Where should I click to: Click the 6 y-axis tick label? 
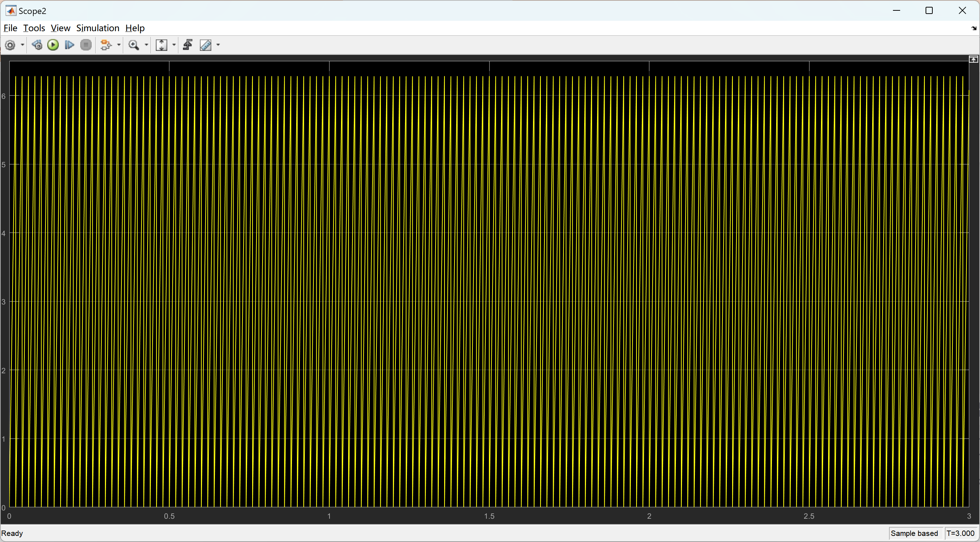(4, 96)
